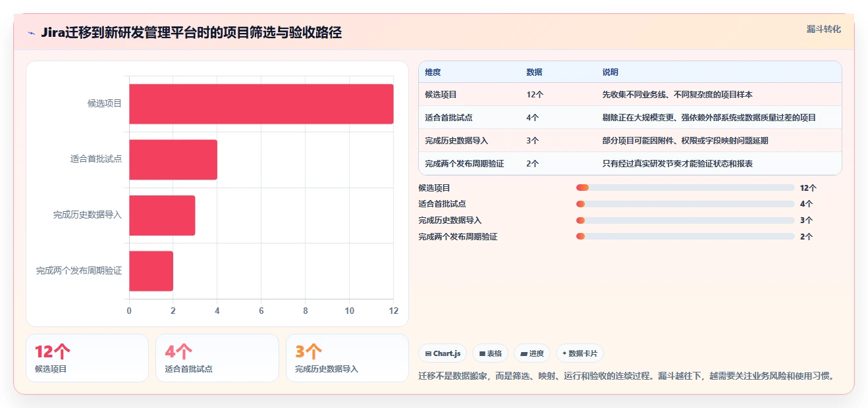The width and height of the screenshot is (868, 408).
Task: Click the footer note starting 迁移不是数据搬家
Action: pos(628,376)
